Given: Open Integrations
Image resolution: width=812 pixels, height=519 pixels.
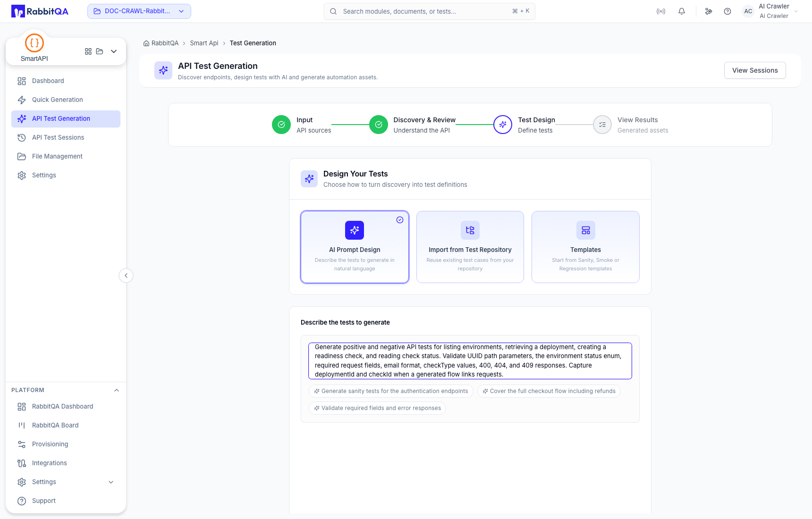Looking at the screenshot, I should click(x=66, y=463).
